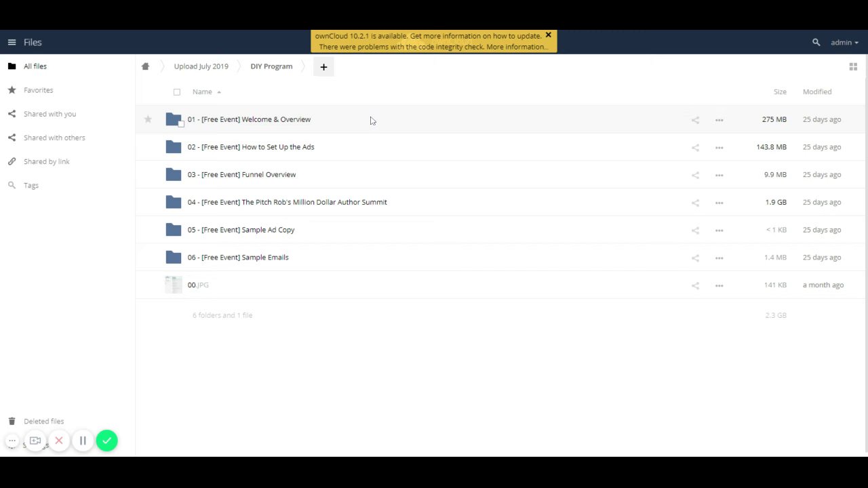Open folder 03 Funnel Overview

pos(241,175)
